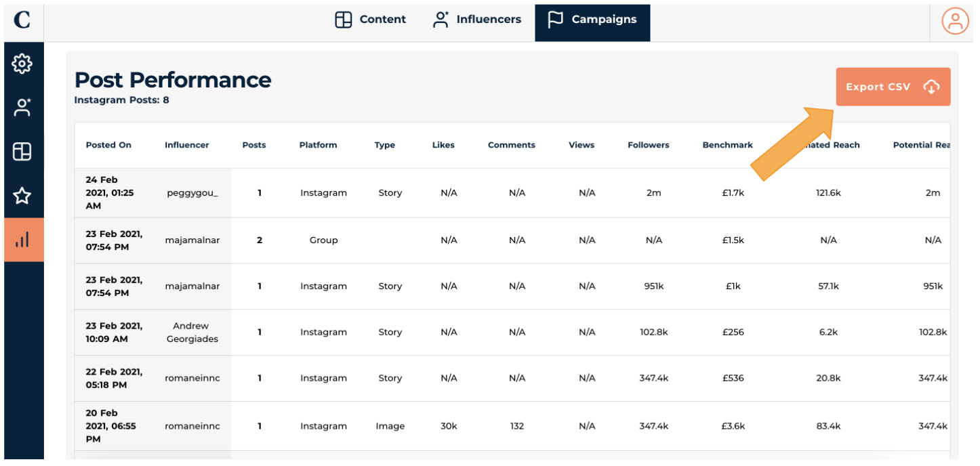Viewport: 980px width, 466px height.
Task: Select romaneinnc Image post row
Action: (x=390, y=426)
